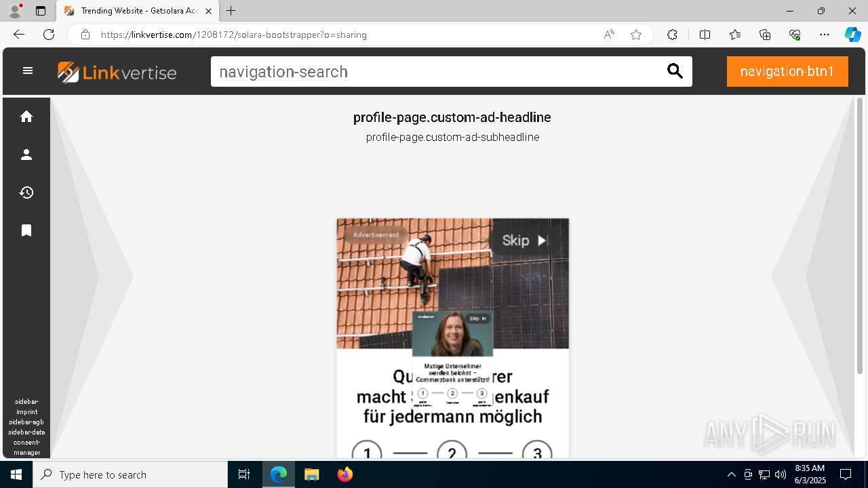Go to Home in the sidebar
The width and height of the screenshot is (868, 488).
[x=26, y=117]
